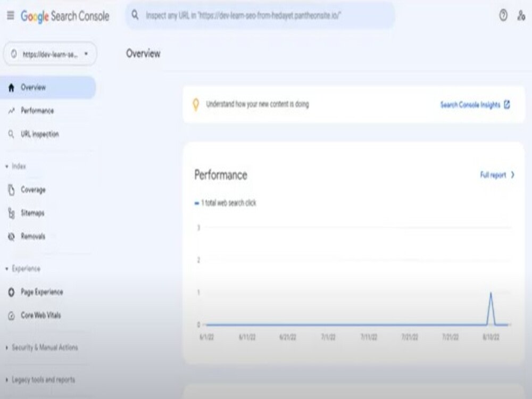This screenshot has height=399, width=532.
Task: Click the circle icon beside Page Experience
Action: tap(11, 293)
